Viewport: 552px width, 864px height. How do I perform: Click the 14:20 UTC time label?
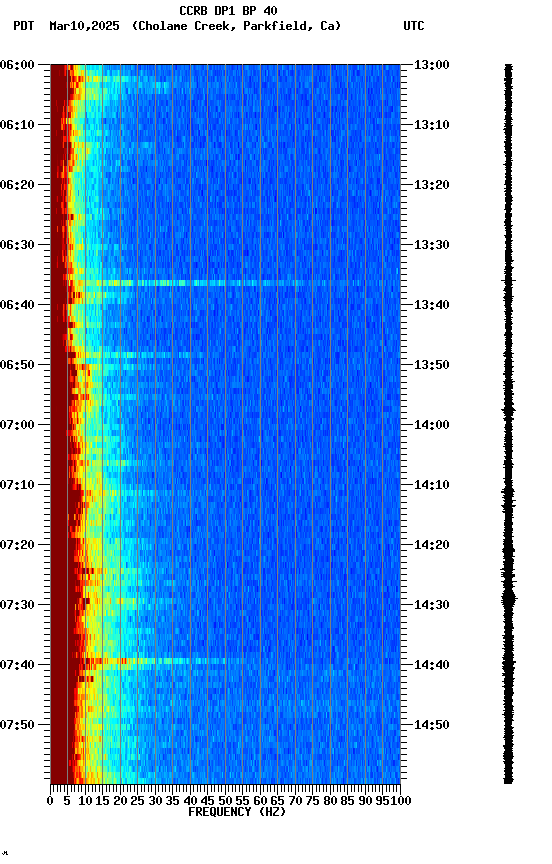(432, 545)
